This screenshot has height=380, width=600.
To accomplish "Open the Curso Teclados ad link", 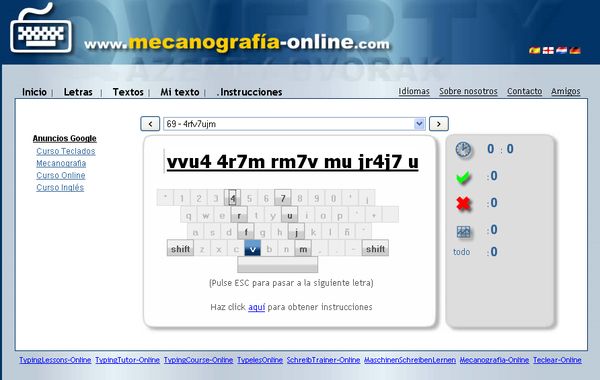I will [x=66, y=151].
